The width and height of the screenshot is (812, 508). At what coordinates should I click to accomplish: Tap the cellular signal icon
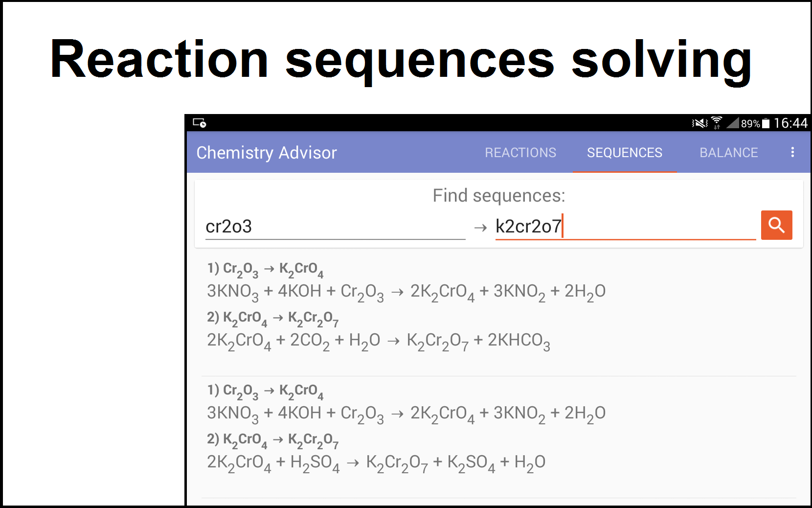pyautogui.click(x=733, y=123)
